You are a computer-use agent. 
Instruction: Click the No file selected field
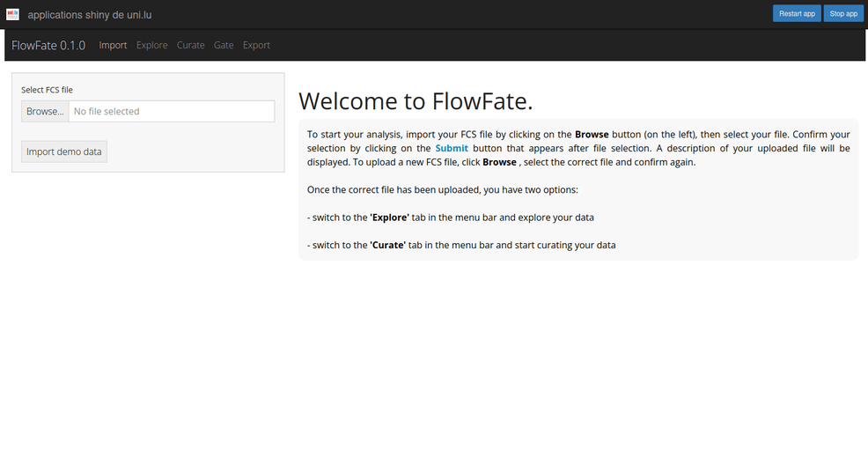172,111
